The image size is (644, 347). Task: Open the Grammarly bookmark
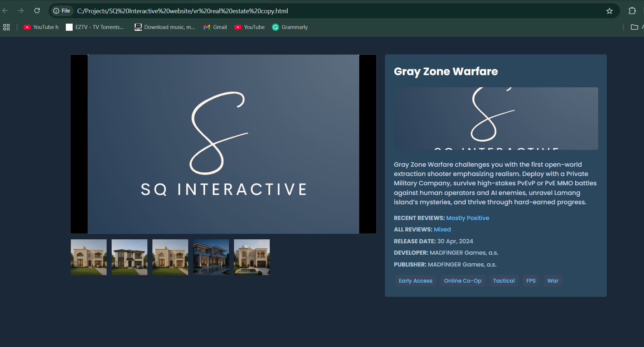tap(290, 27)
